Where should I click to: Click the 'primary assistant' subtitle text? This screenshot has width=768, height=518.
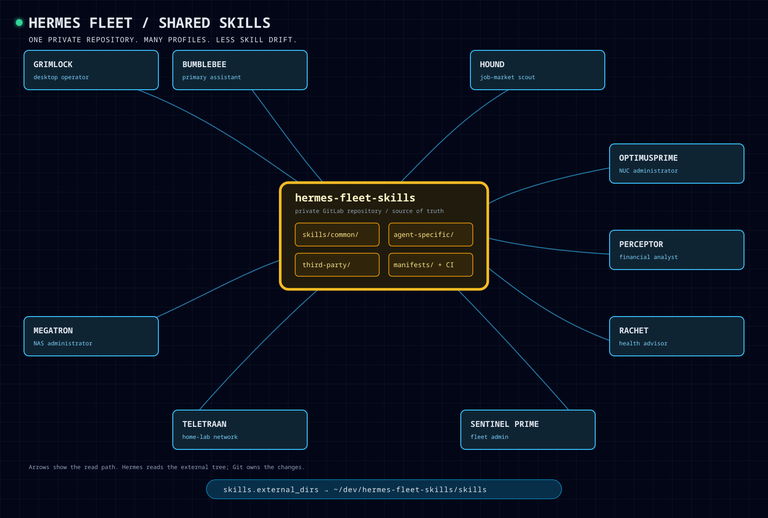(x=212, y=77)
